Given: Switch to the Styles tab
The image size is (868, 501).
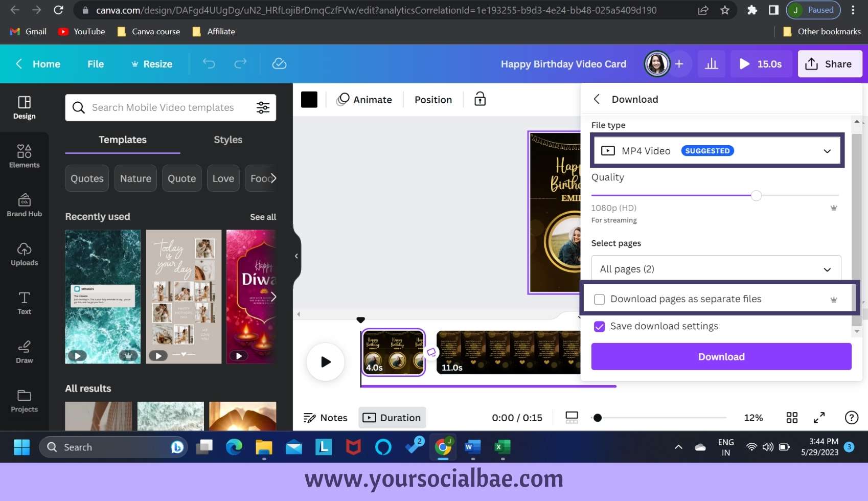Looking at the screenshot, I should click(228, 140).
